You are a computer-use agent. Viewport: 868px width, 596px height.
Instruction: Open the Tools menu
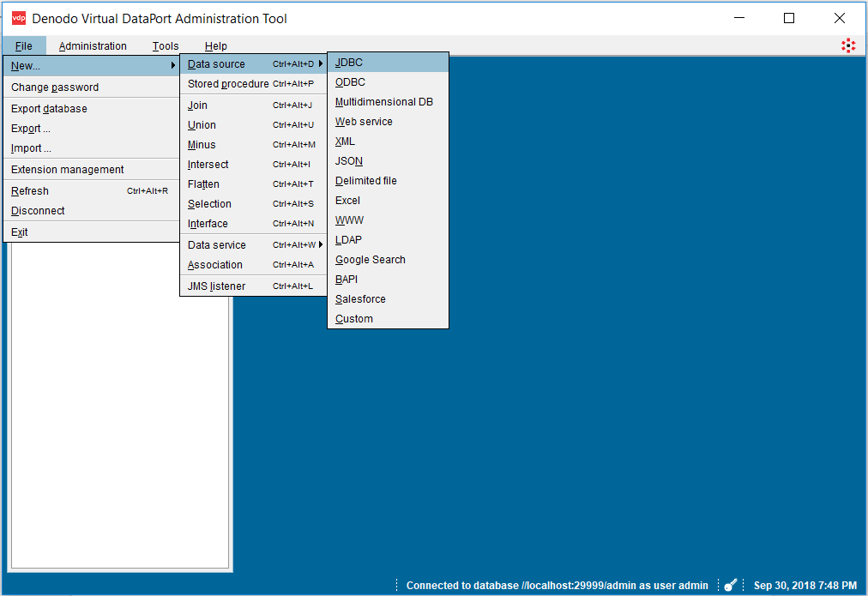(166, 46)
